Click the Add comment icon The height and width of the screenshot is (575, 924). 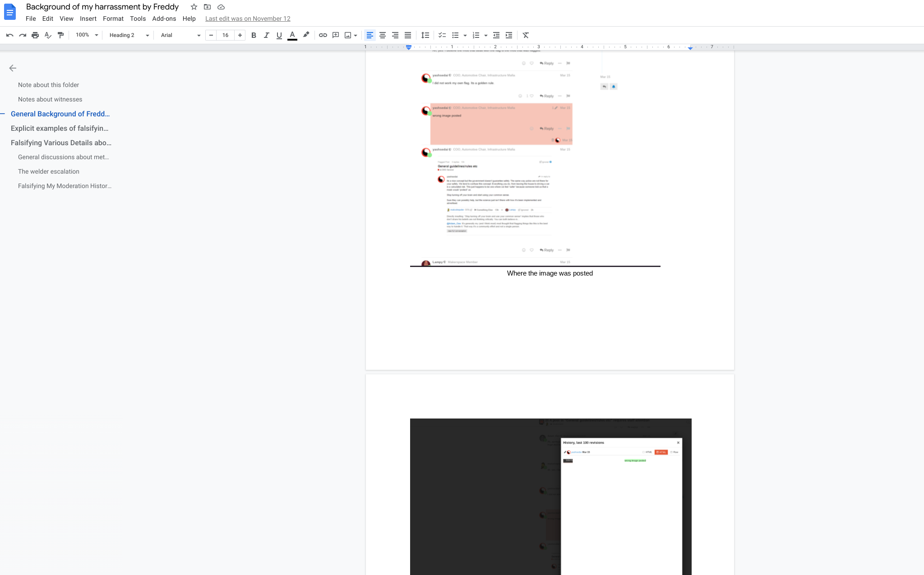(335, 35)
